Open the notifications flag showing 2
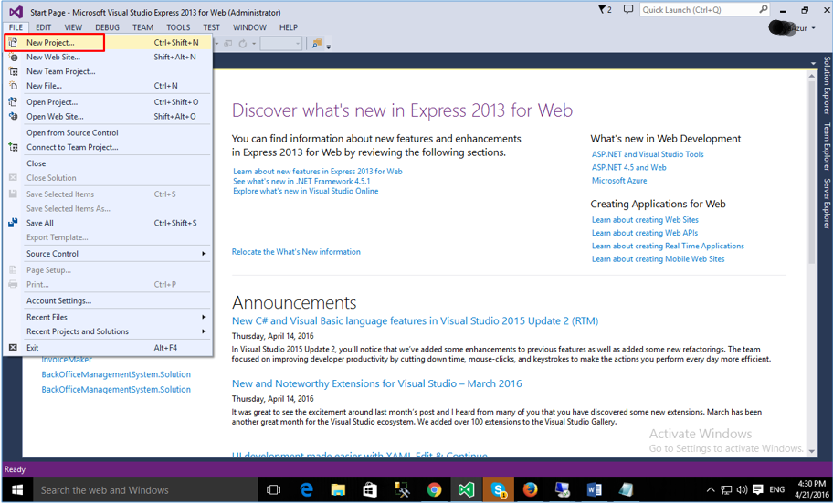The height and width of the screenshot is (504, 833). (x=605, y=9)
